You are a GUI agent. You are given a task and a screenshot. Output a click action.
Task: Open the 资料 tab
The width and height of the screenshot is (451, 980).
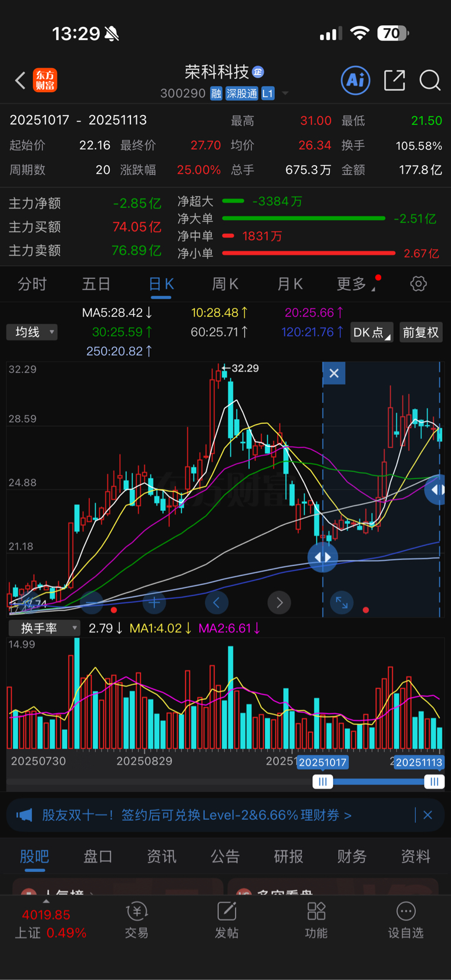(x=415, y=857)
